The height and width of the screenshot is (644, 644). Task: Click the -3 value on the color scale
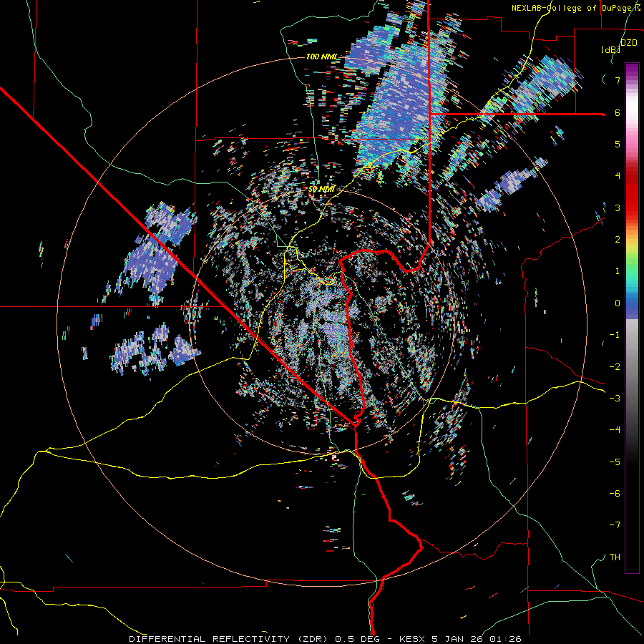coord(615,399)
